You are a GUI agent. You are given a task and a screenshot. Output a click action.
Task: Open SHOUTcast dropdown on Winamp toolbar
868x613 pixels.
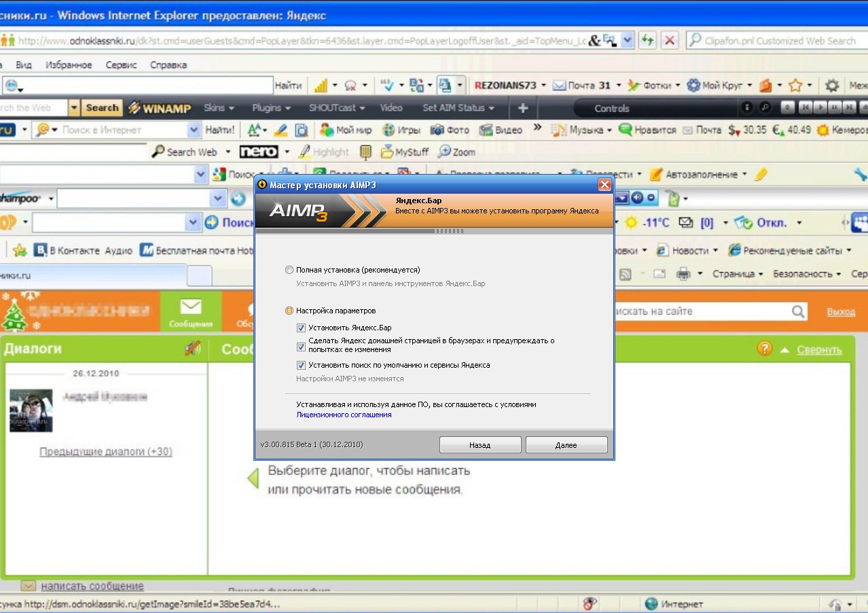click(338, 108)
